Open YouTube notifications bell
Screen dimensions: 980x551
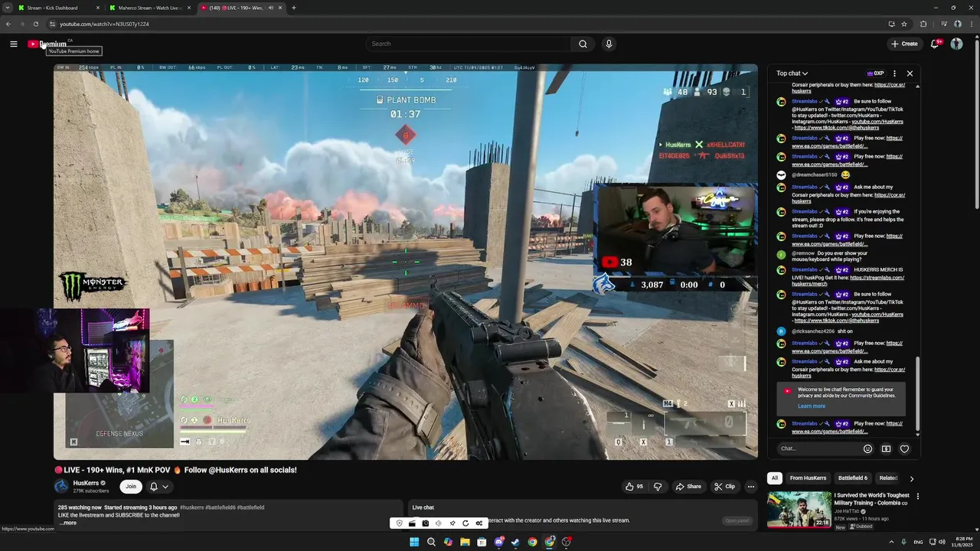pyautogui.click(x=935, y=44)
